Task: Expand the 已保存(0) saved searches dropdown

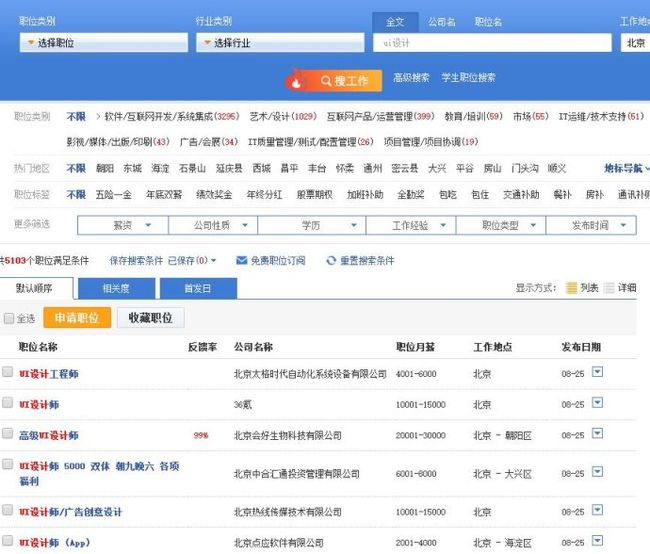Action: (192, 260)
